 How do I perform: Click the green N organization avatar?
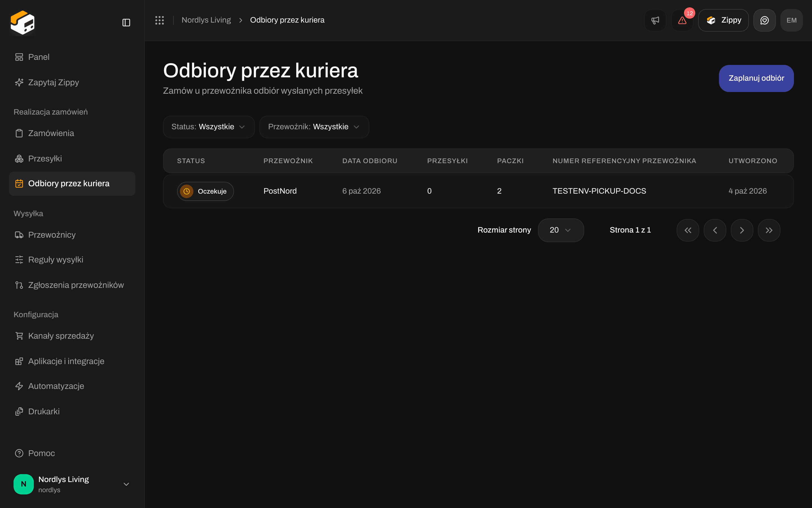pos(23,484)
